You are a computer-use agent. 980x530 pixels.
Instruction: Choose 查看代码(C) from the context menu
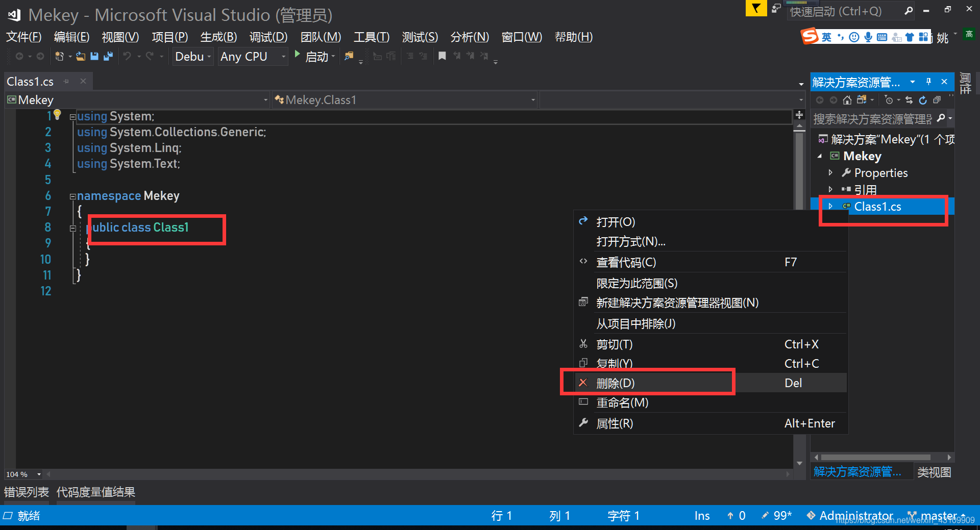pyautogui.click(x=710, y=262)
